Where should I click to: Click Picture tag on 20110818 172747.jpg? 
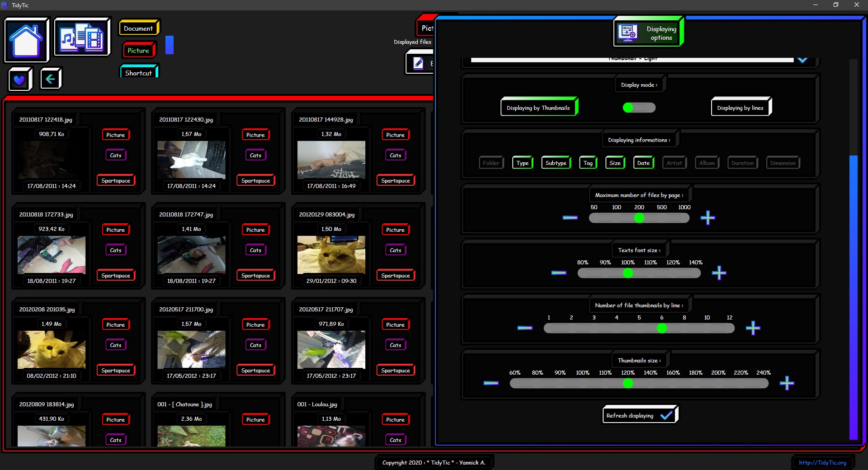pyautogui.click(x=255, y=230)
